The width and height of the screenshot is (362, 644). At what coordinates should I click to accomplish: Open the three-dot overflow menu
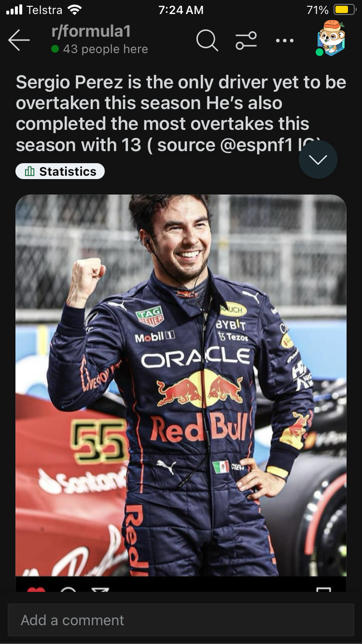(285, 41)
